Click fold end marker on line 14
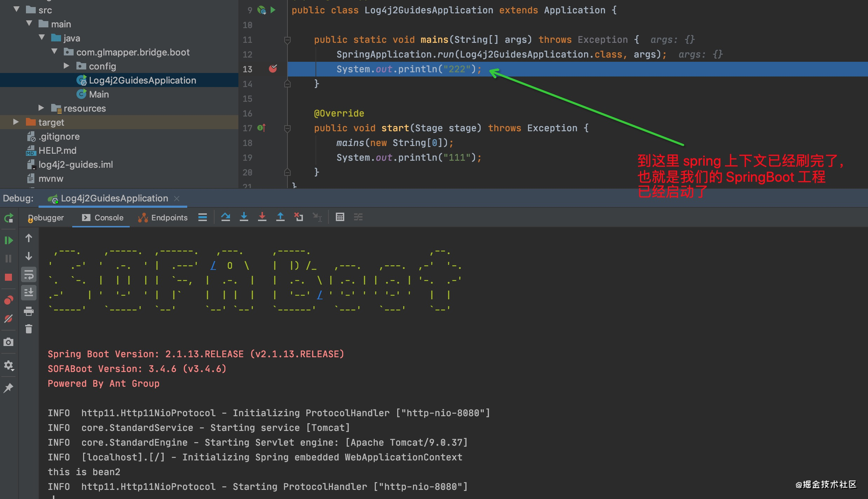The height and width of the screenshot is (499, 868). click(x=287, y=84)
